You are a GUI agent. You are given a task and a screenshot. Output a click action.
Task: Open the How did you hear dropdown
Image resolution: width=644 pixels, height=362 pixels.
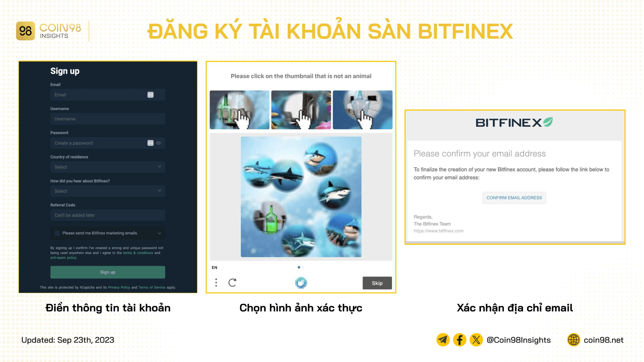pyautogui.click(x=107, y=190)
